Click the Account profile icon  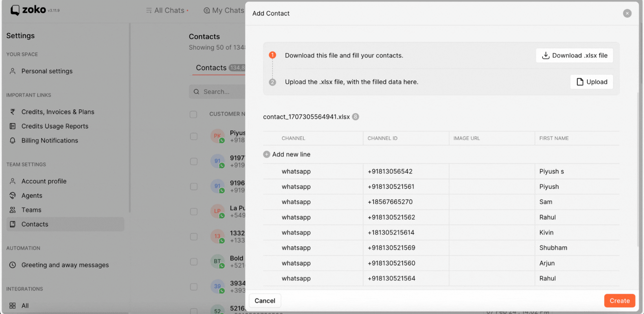tap(13, 181)
